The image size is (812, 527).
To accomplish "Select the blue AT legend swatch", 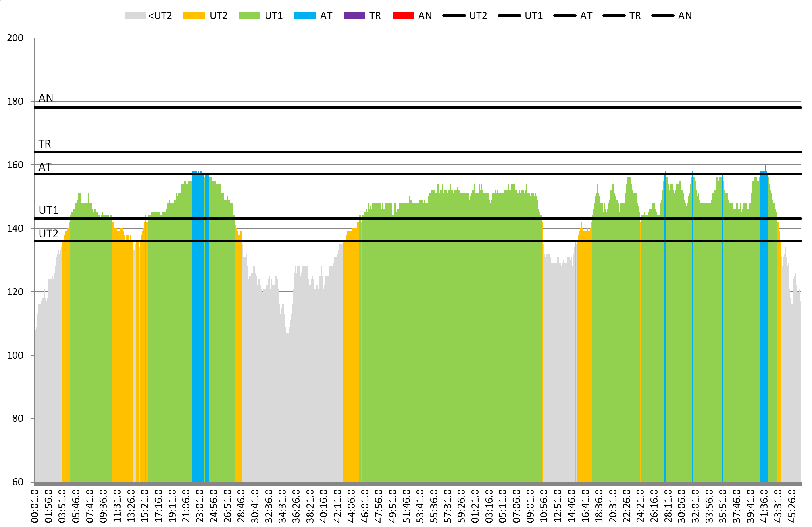I will (305, 16).
